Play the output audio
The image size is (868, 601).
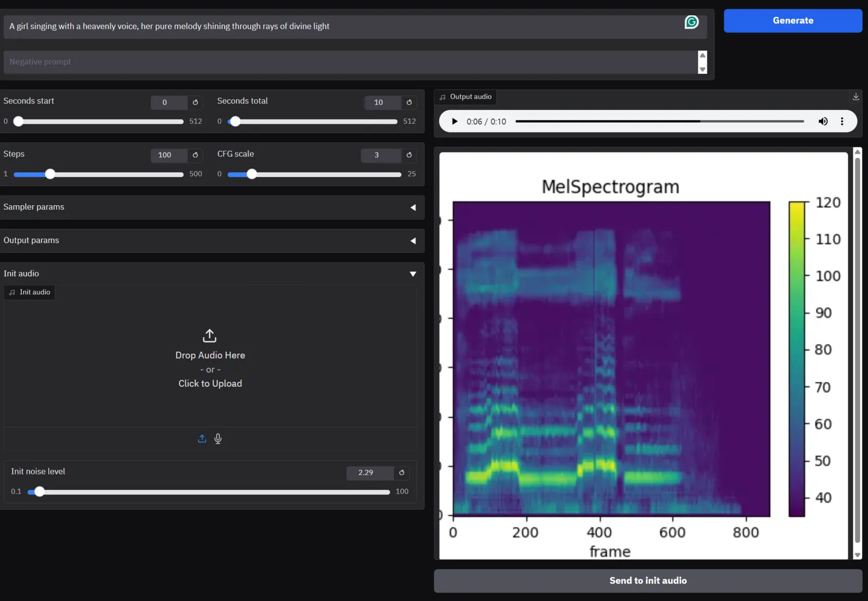pos(455,122)
